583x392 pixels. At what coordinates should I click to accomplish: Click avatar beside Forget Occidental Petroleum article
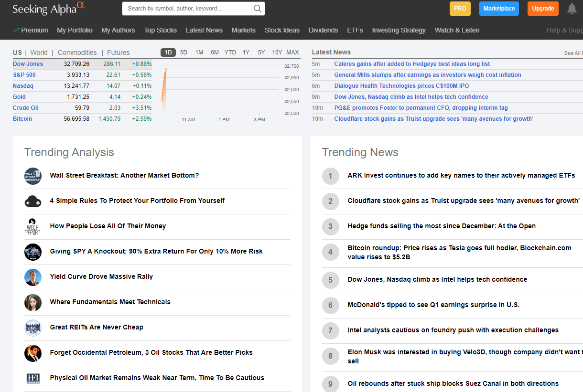click(x=33, y=353)
